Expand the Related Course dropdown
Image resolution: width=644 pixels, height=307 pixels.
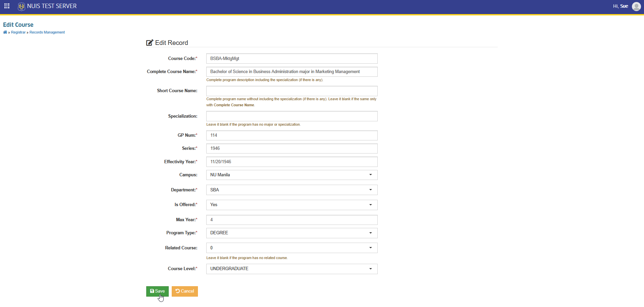coord(292,248)
